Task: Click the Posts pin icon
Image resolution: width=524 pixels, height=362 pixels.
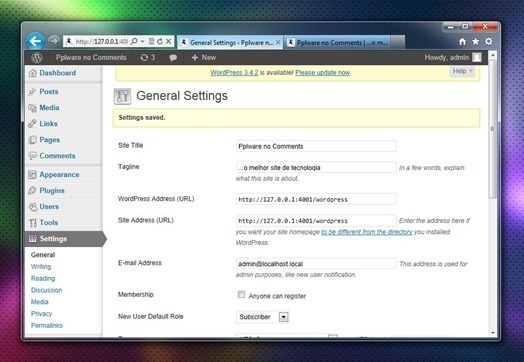Action: pos(32,92)
